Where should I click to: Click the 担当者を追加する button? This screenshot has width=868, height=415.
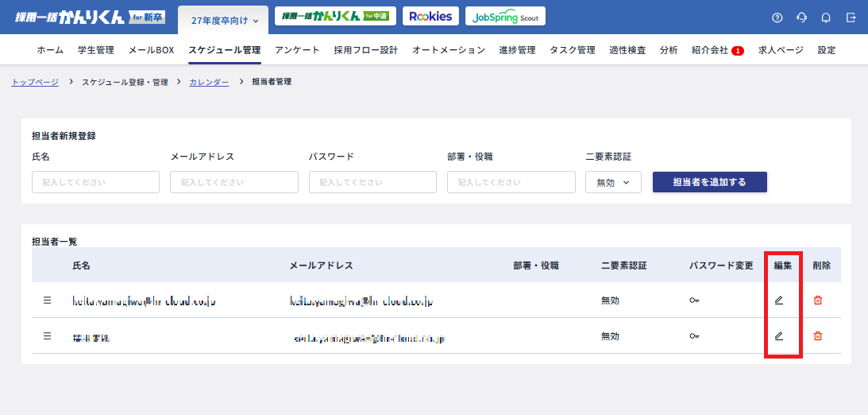710,182
